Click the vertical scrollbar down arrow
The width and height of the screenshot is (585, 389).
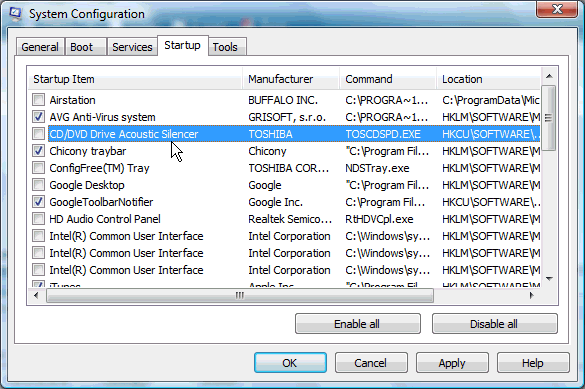coord(549,279)
